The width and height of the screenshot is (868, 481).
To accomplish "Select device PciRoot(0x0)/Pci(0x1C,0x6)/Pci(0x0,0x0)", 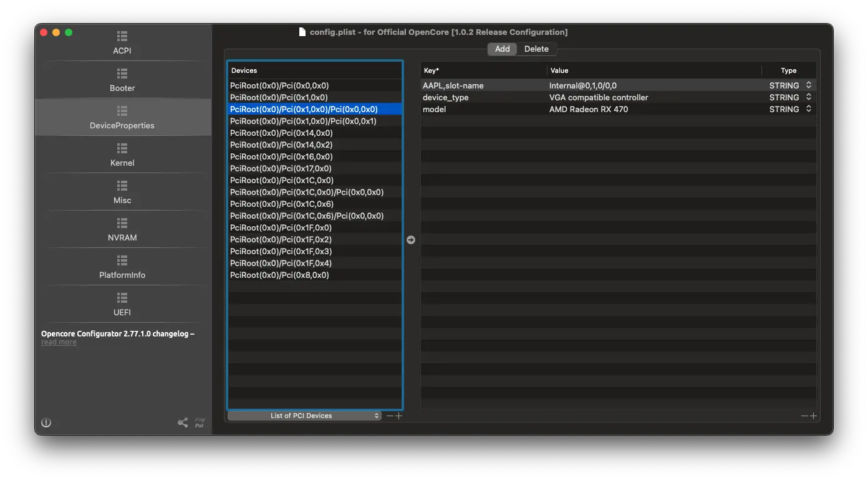I will 315,216.
